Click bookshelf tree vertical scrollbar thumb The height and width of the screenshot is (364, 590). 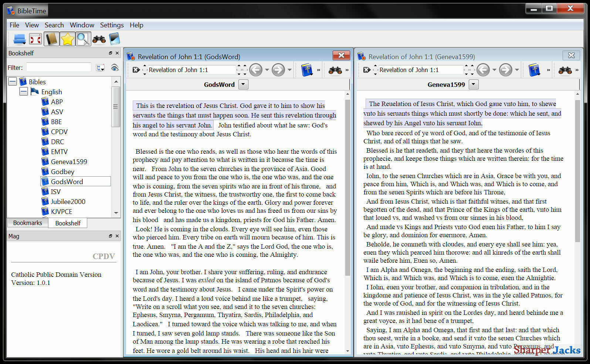coord(116,107)
